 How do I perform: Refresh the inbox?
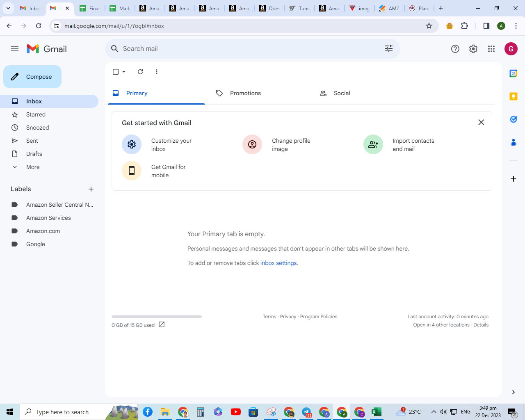click(x=140, y=72)
